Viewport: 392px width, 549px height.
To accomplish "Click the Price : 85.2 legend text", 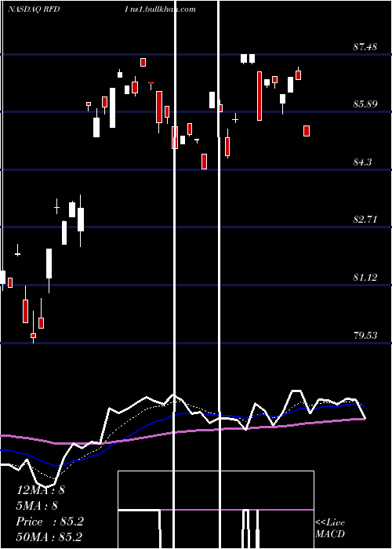I will (x=49, y=522).
